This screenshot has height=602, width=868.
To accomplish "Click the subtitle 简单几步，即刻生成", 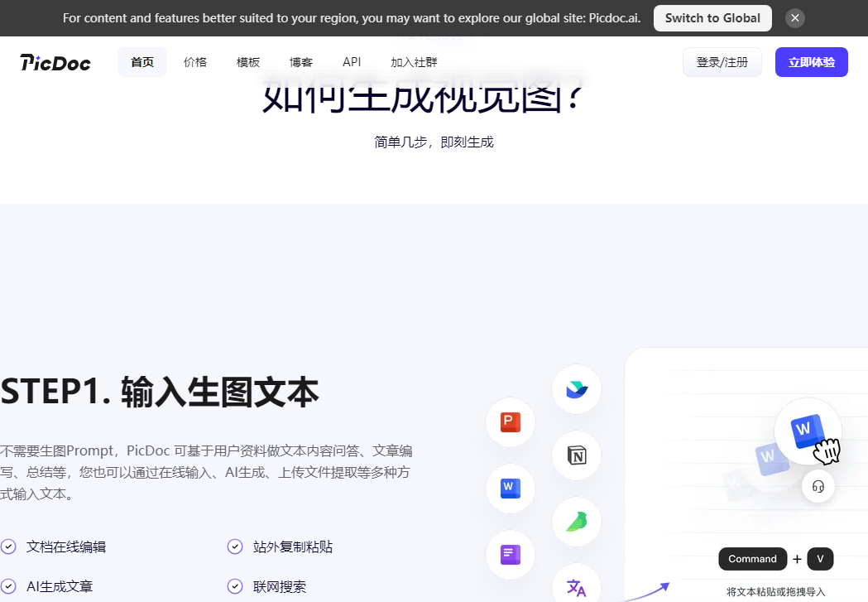I will [434, 142].
